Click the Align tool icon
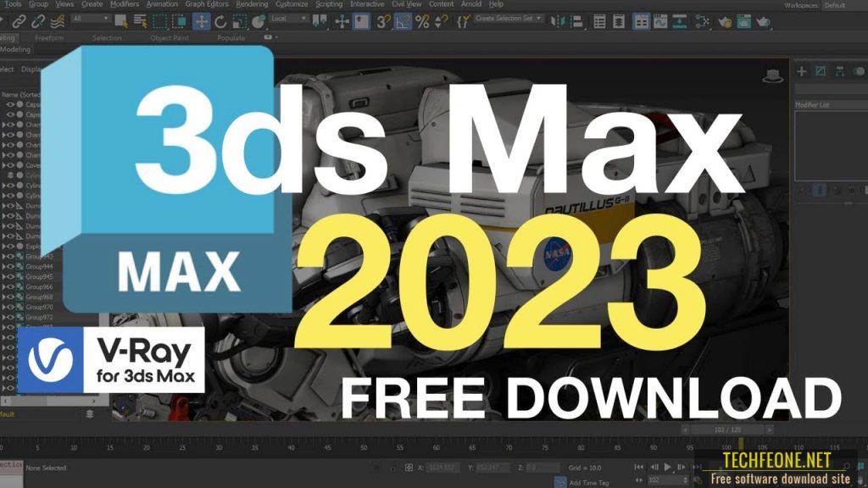 pos(576,21)
